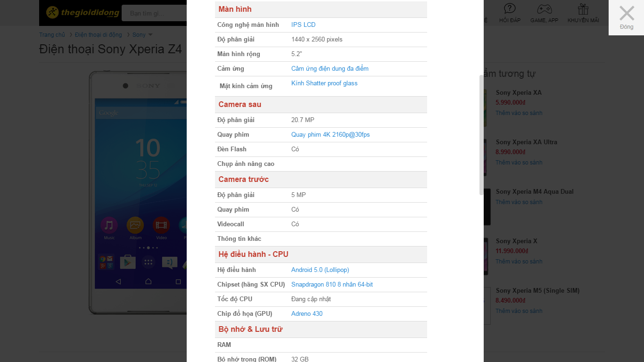The width and height of the screenshot is (644, 362).
Task: Open Sony Xperia XA product
Action: 519,93
